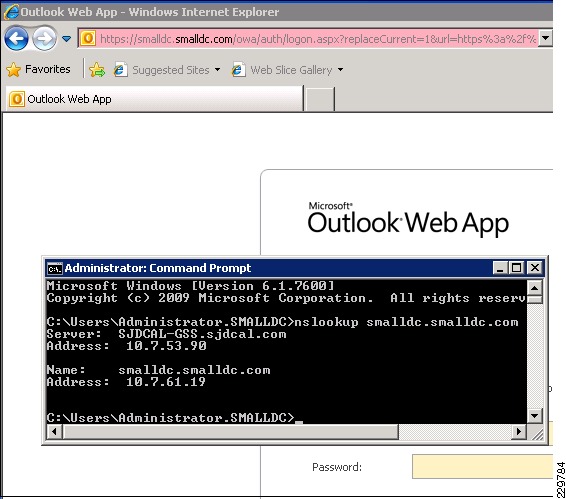The image size is (566, 499).
Task: Click the Outlook Web App logo heading
Action: tap(408, 219)
